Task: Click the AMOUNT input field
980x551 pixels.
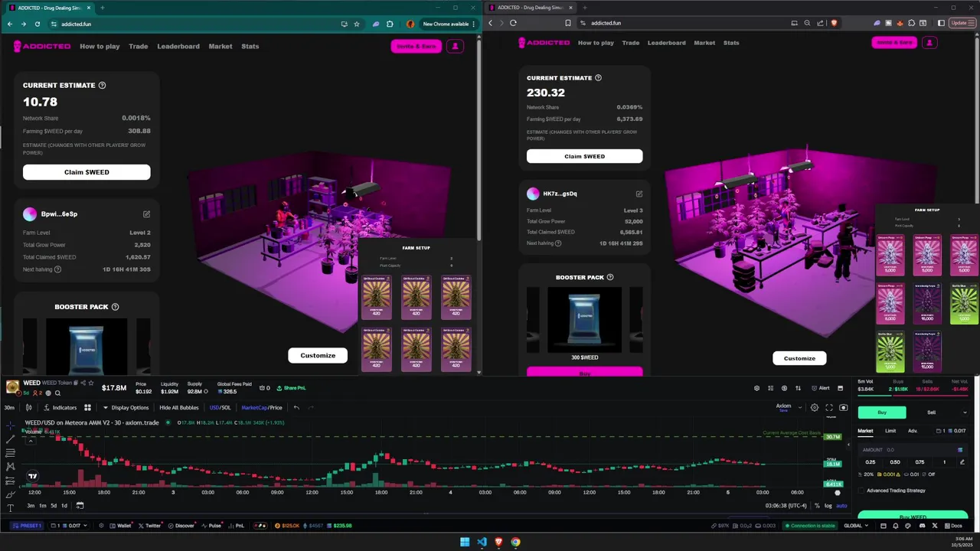Action: point(911,450)
